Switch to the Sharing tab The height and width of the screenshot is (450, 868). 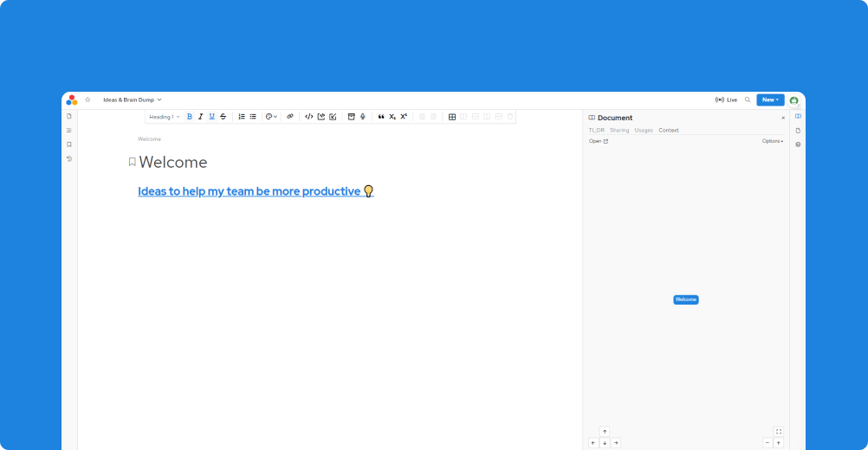click(x=619, y=131)
